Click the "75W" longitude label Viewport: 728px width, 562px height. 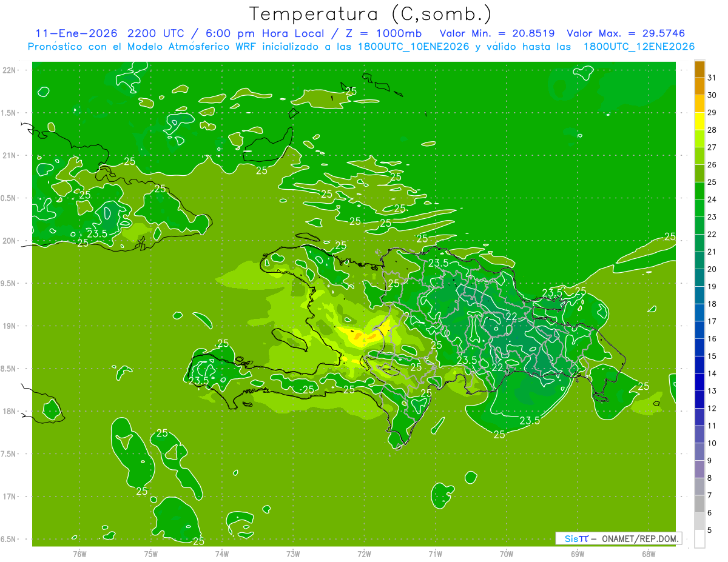pos(150,554)
